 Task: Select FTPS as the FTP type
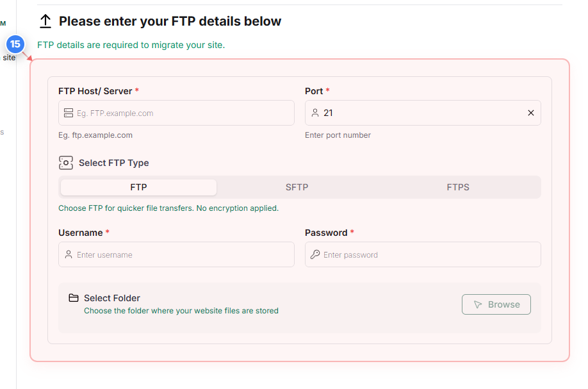click(x=459, y=187)
